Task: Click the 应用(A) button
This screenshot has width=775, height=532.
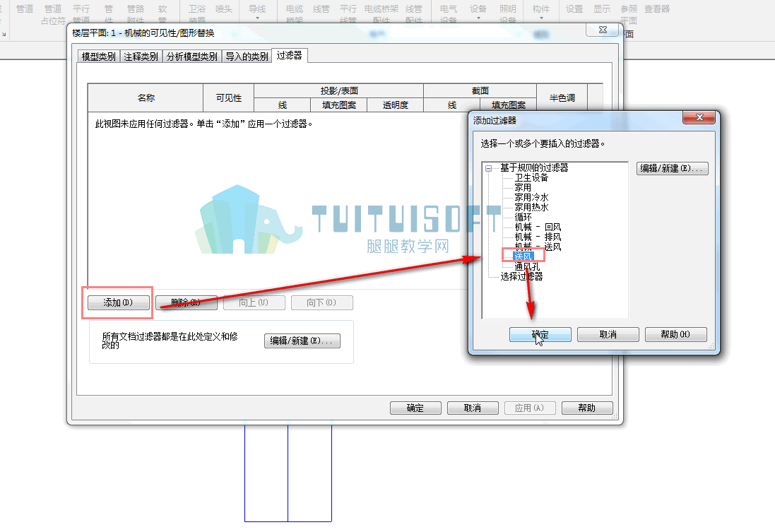Action: [x=530, y=408]
